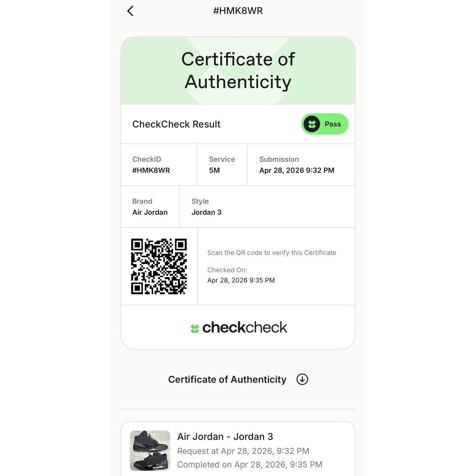Open the Jordan 3 sneaker thumbnail
Image resolution: width=476 pixels, height=476 pixels.
(x=150, y=450)
